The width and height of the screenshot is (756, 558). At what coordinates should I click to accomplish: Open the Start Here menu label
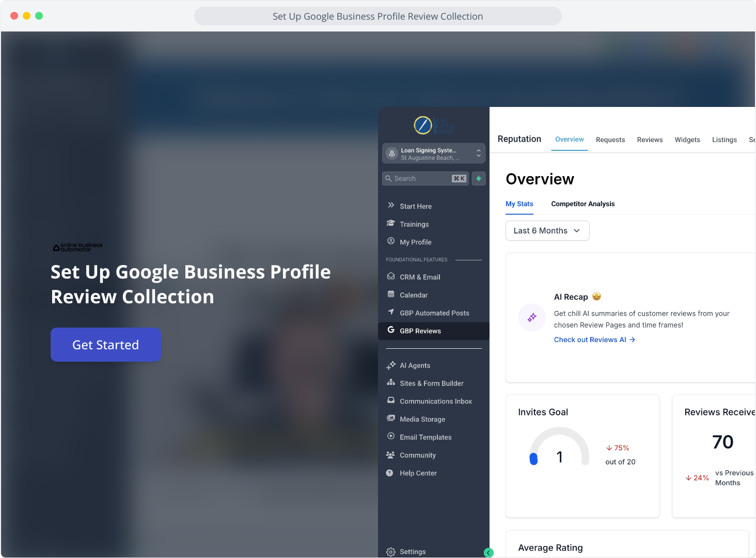tap(416, 206)
